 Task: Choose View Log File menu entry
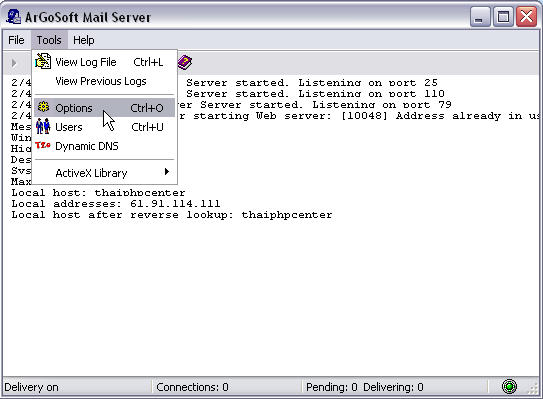click(104, 62)
